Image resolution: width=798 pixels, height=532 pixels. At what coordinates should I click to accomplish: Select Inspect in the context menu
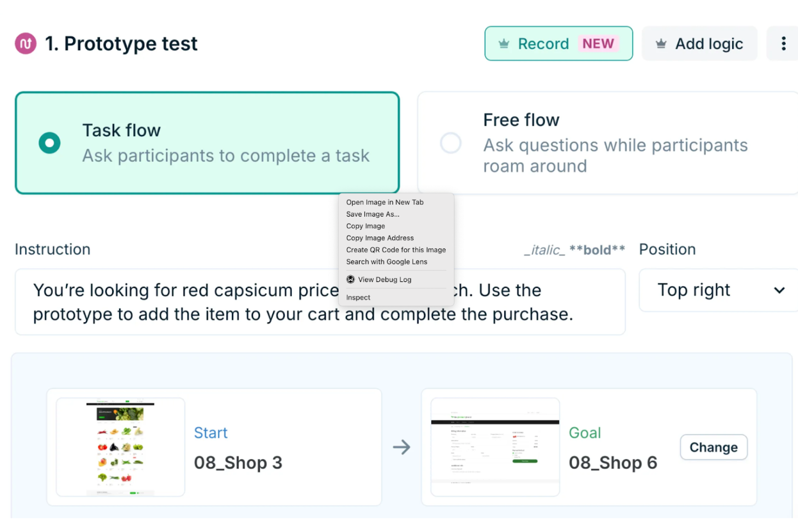pyautogui.click(x=358, y=298)
